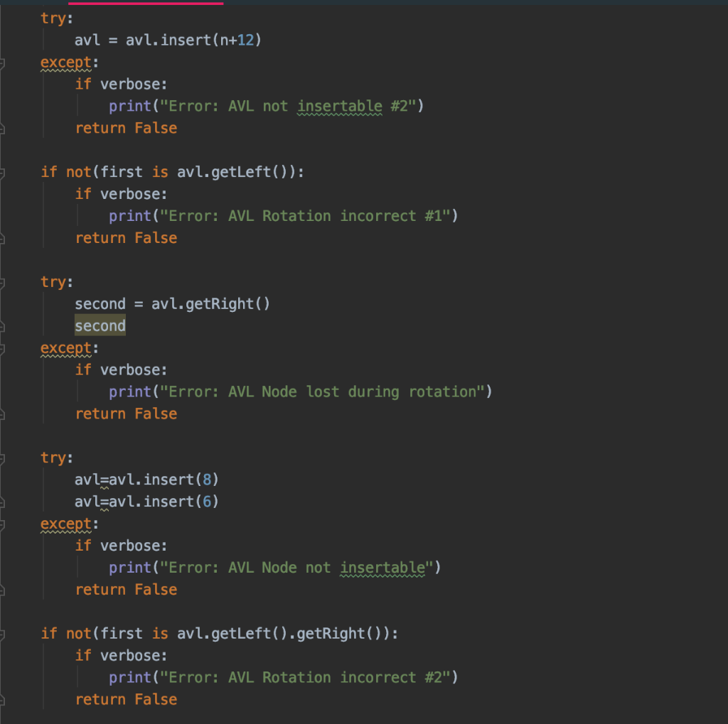Click the squiggly-underlined 'except' keyword at top
Screen dimensions: 728x724
click(x=64, y=62)
